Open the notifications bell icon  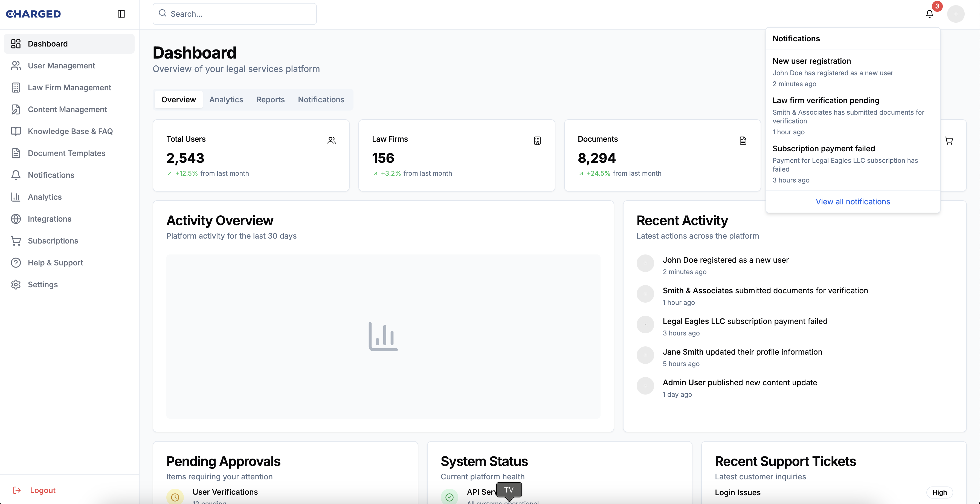[x=929, y=14]
